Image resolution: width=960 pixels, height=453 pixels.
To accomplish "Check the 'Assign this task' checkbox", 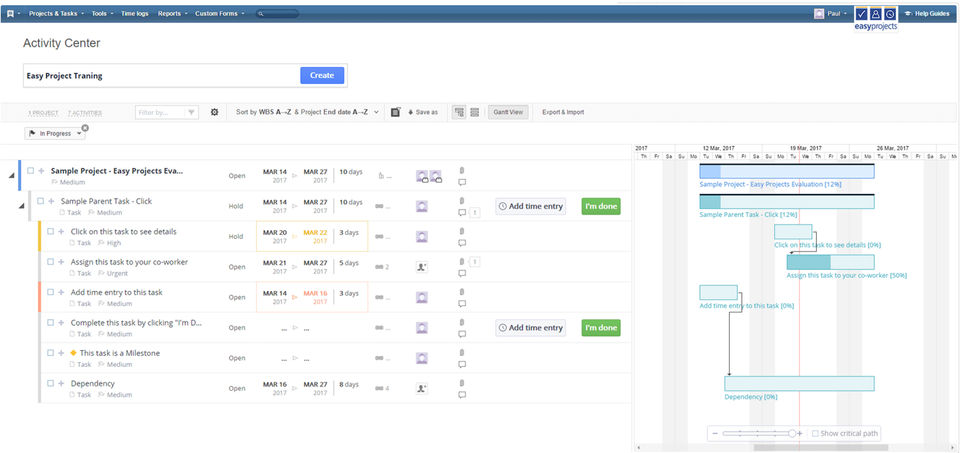I will (50, 262).
